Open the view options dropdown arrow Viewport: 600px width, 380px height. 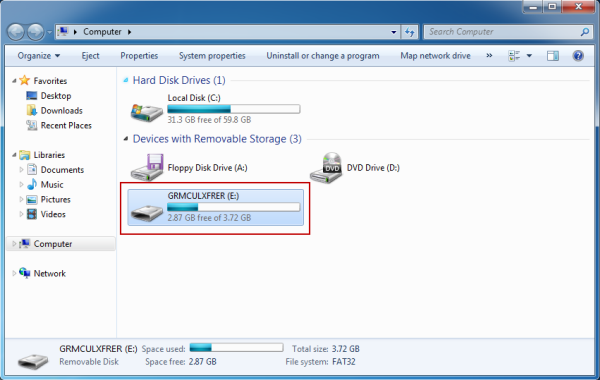(x=529, y=56)
